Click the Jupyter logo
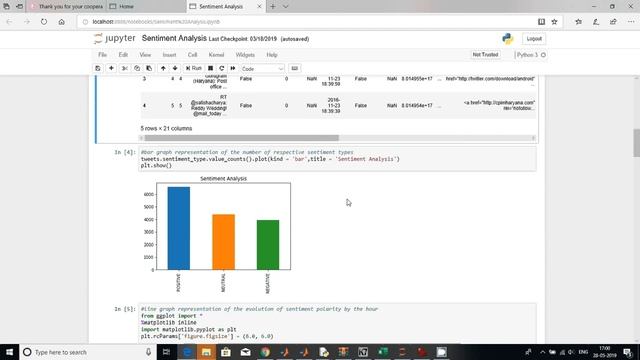Image resolution: width=640 pixels, height=360 pixels. (114, 38)
